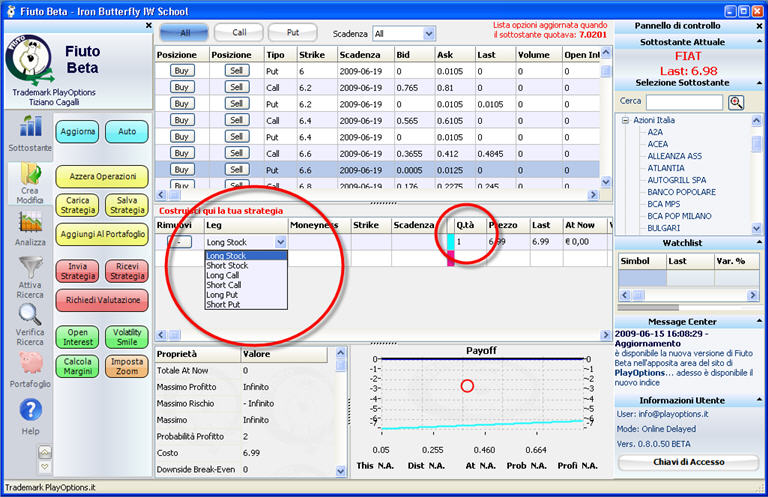Collapse the Azioni Italia tree node
Image resolution: width=768 pixels, height=497 pixels.
(x=625, y=120)
